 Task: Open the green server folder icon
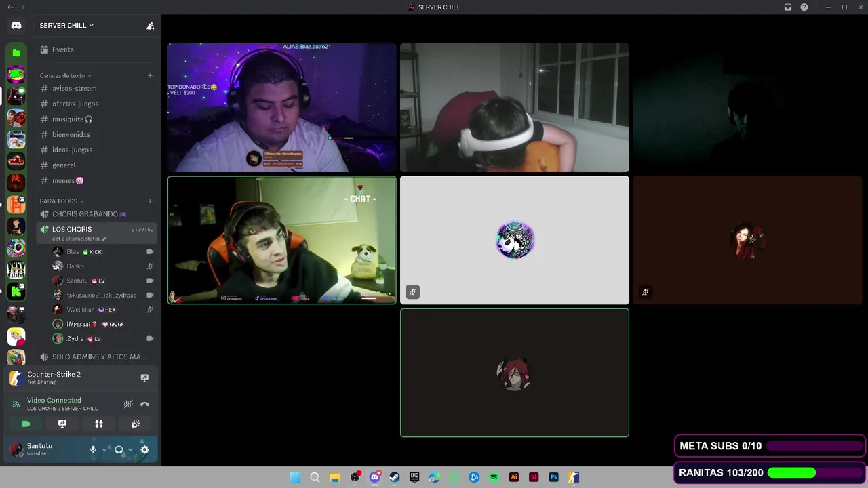(x=16, y=53)
